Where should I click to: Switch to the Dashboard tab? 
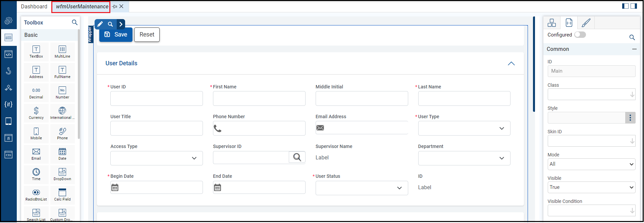(x=34, y=6)
